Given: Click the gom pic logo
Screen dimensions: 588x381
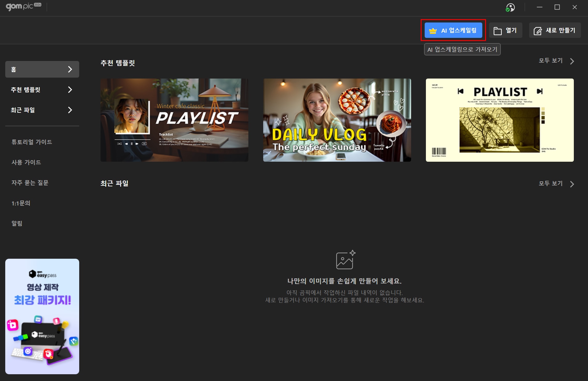Looking at the screenshot, I should click(23, 6).
